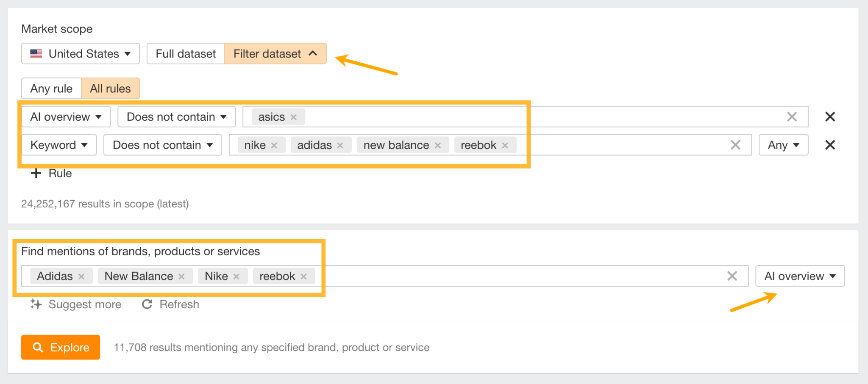
Task: Remove the "new balance" keyword tag
Action: point(438,145)
